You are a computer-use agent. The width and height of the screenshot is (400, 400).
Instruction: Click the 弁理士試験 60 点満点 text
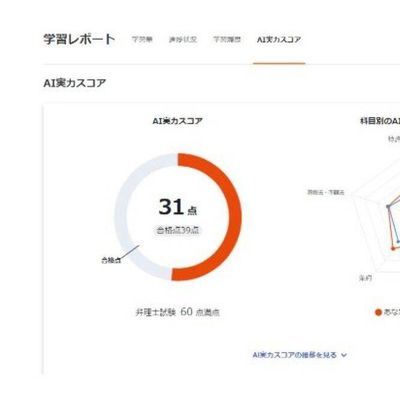(x=178, y=312)
